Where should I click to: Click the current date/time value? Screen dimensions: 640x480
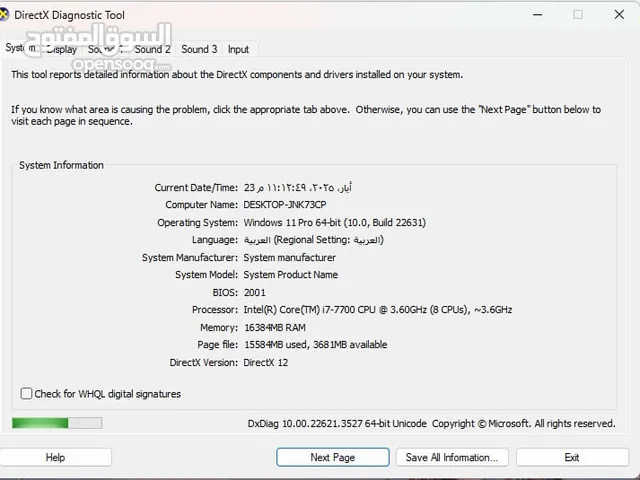298,187
